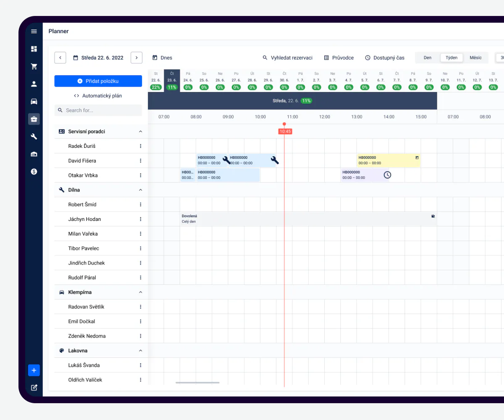The image size is (504, 420).
Task: Click the horizontal scrollbar at the planner bottom
Action: [x=197, y=382]
